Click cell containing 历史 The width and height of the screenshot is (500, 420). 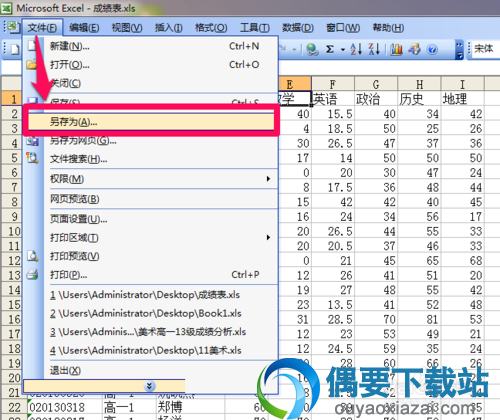(419, 99)
